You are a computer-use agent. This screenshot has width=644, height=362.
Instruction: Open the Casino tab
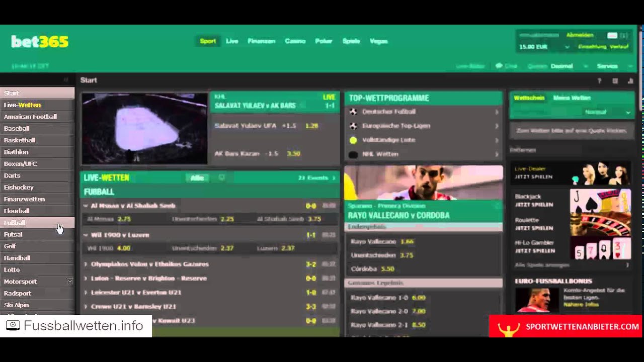(295, 41)
